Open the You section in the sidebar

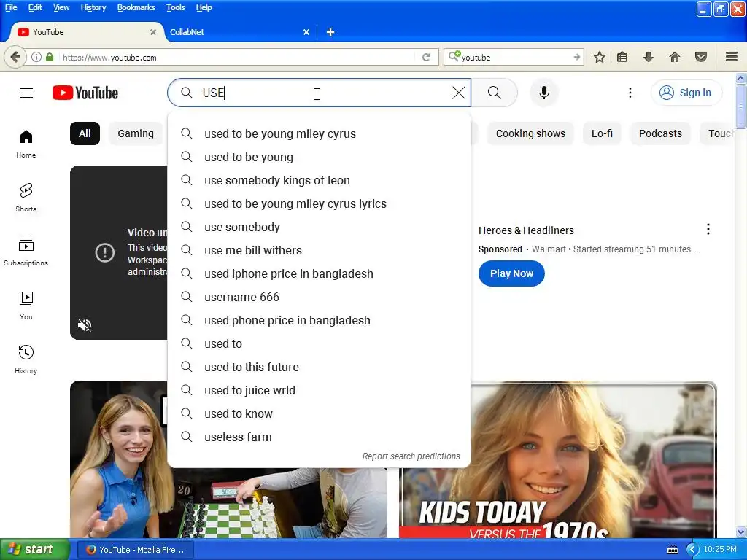(26, 306)
